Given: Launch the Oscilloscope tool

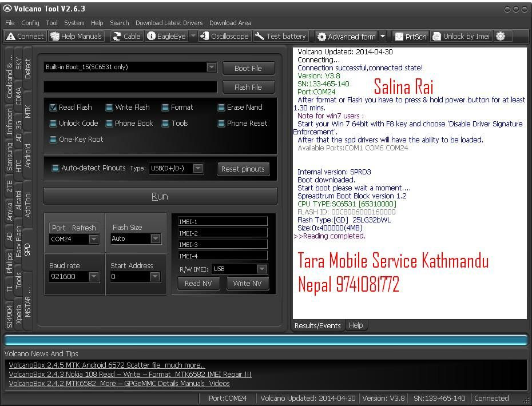Looking at the screenshot, I should click(x=224, y=36).
